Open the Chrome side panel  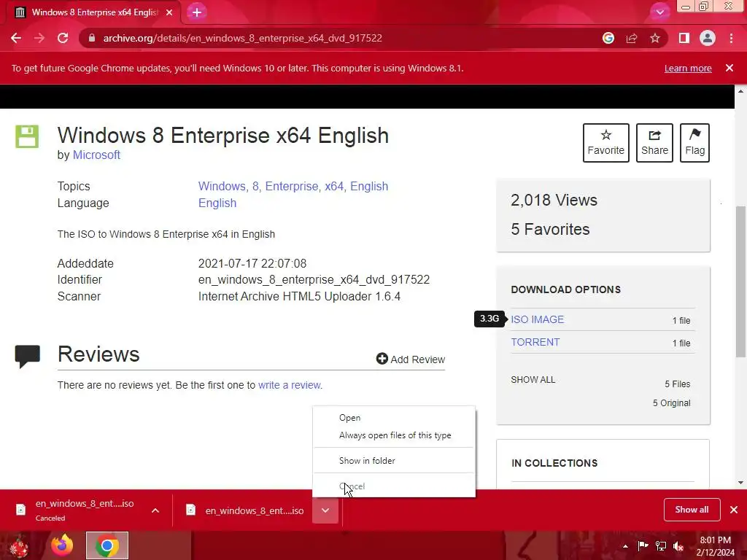684,38
